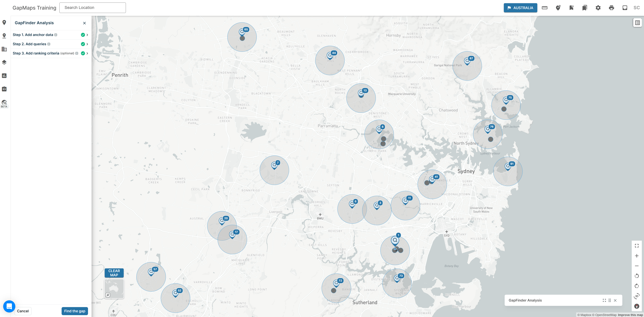Click the GapMaps Training title
This screenshot has height=317, width=644.
pyautogui.click(x=34, y=8)
